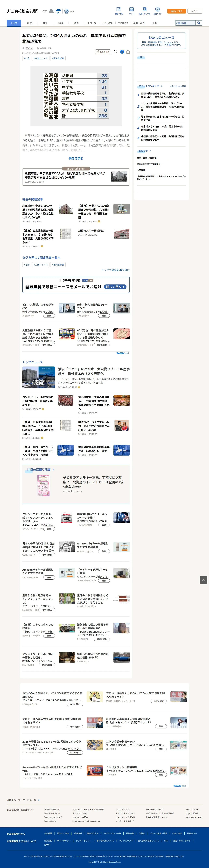Select the 経済 navigation tab
209x868 pixels.
point(61,23)
